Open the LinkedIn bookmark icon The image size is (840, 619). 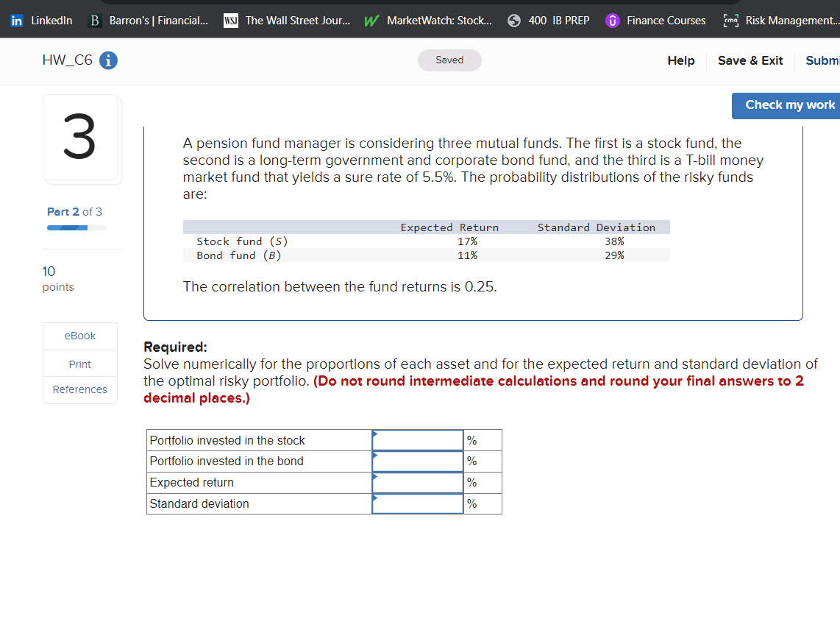coord(16,20)
